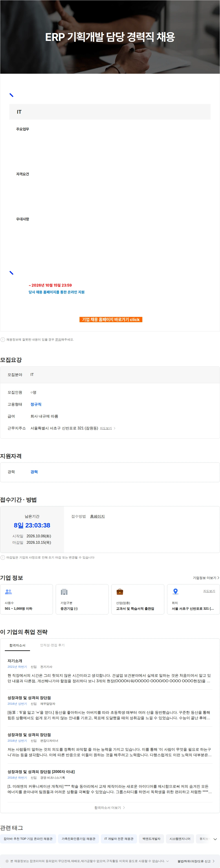Image resolution: width=220 pixels, height=868 pixels.
Task: Expand the 본 채용정보는 잡코리아의 copyright notice
Action: 167,861
